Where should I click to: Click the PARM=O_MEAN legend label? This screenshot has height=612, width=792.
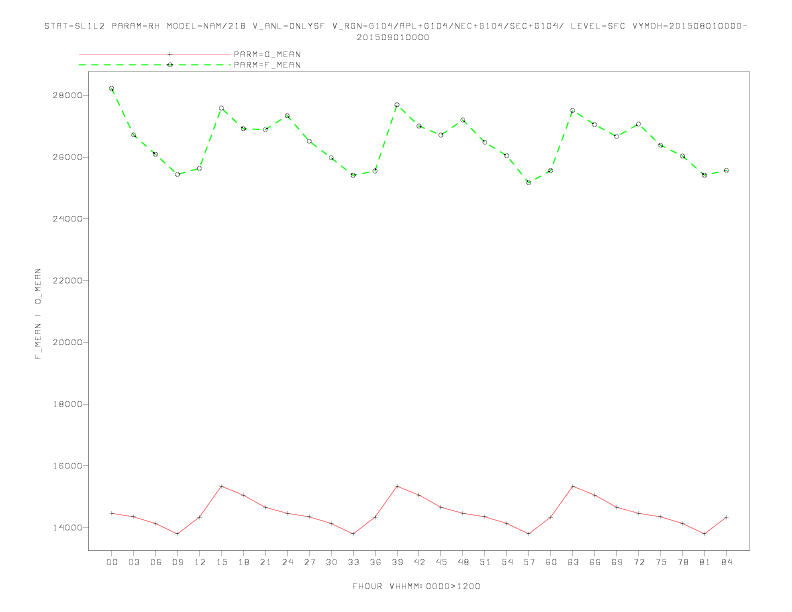pyautogui.click(x=267, y=54)
